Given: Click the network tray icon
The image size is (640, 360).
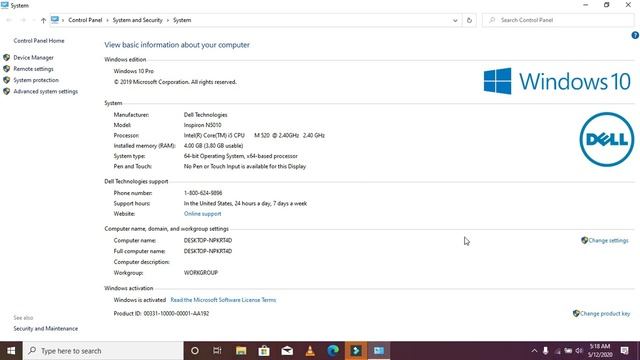Looking at the screenshot, I should tap(557, 351).
